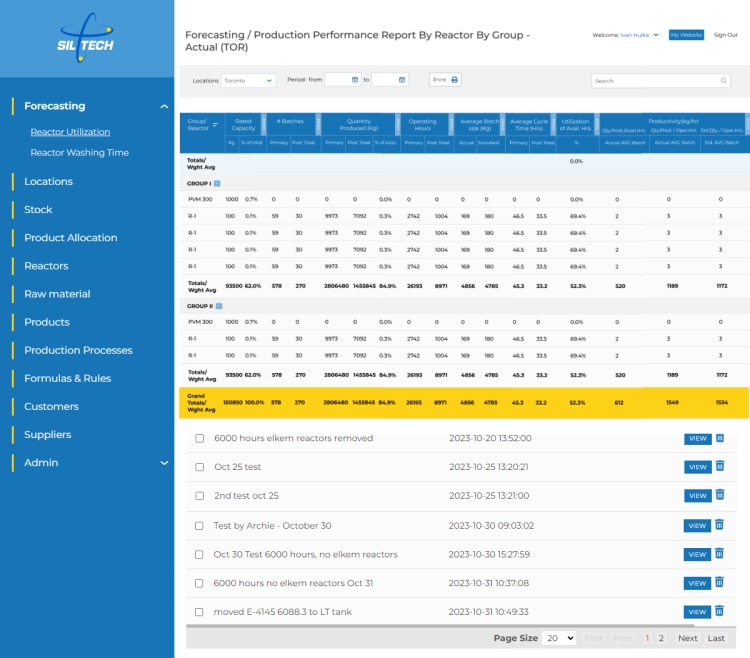Check the '2nd test oct 25' checkbox
This screenshot has width=750, height=658.
click(x=199, y=496)
